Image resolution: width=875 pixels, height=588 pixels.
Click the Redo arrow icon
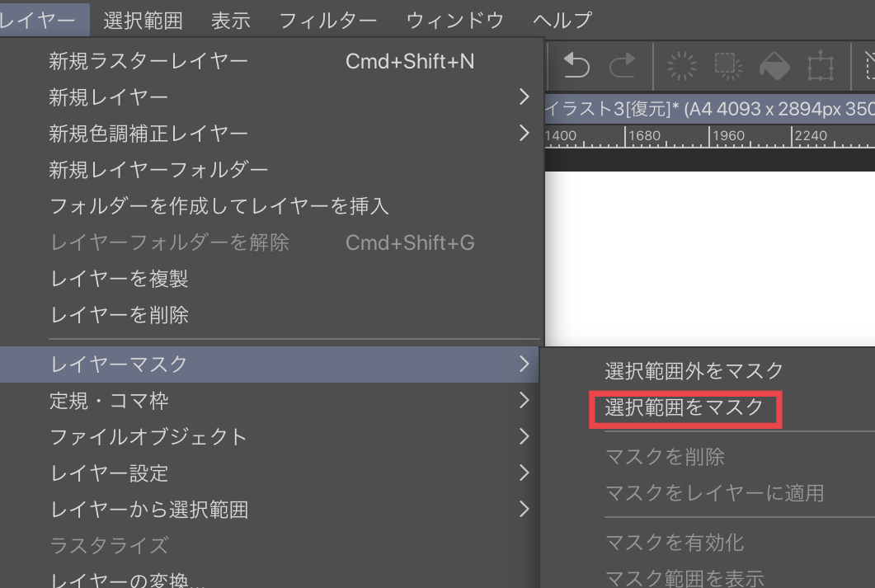[x=622, y=65]
